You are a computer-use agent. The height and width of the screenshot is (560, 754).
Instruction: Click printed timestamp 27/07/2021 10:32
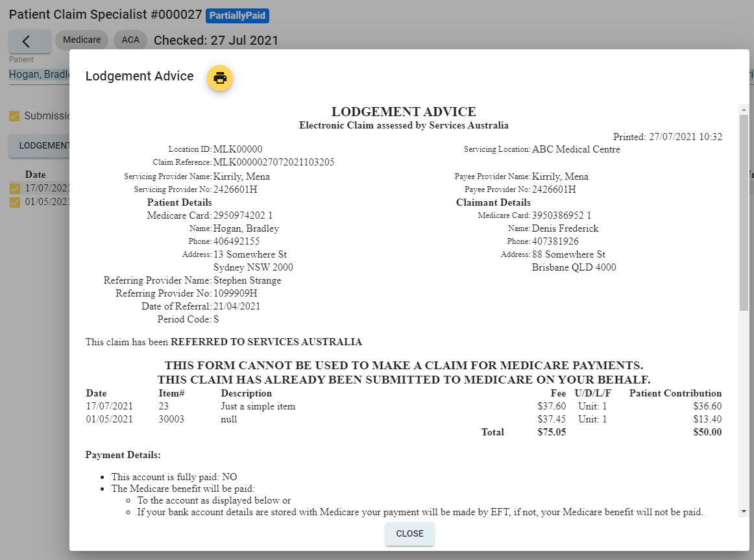coord(686,136)
